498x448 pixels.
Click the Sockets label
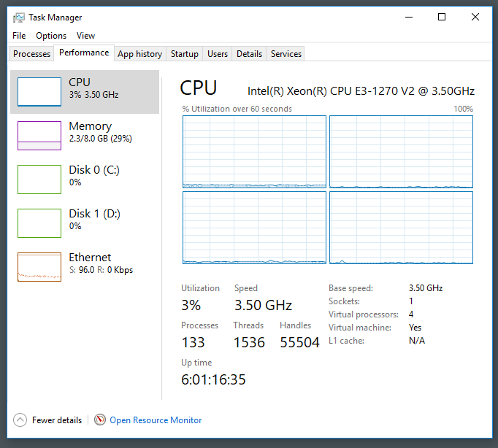pyautogui.click(x=344, y=301)
